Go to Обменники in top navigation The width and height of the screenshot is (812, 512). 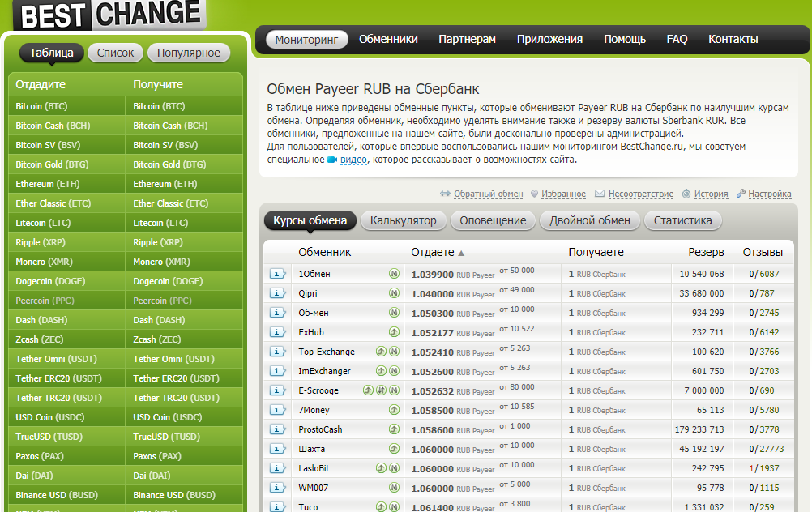pyautogui.click(x=388, y=40)
